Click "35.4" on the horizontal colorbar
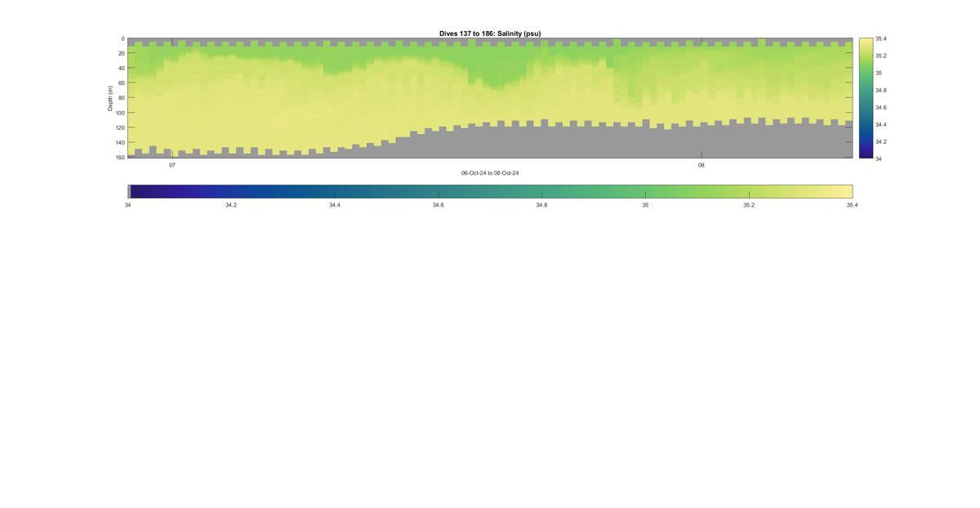 coord(852,205)
